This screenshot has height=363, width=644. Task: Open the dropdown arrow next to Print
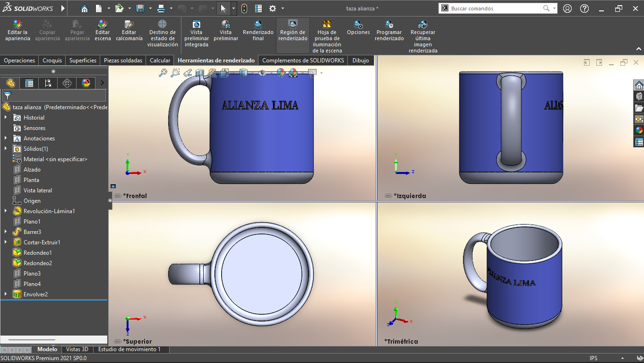tap(171, 9)
